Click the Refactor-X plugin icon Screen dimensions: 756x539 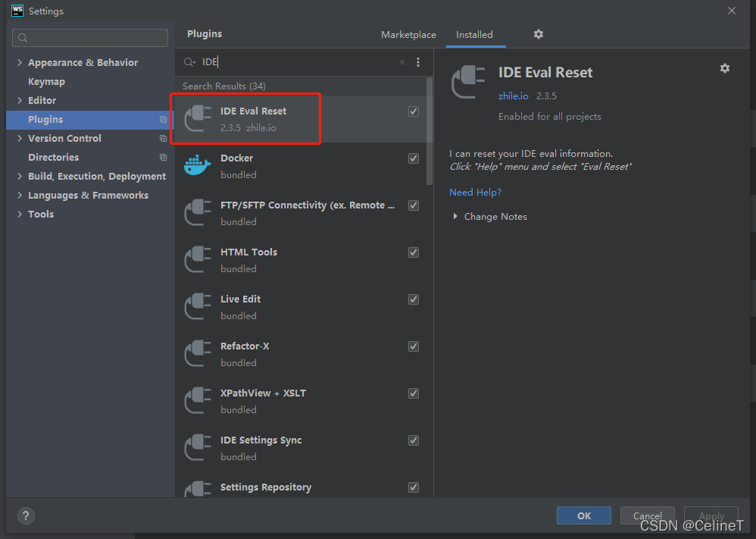click(x=198, y=354)
